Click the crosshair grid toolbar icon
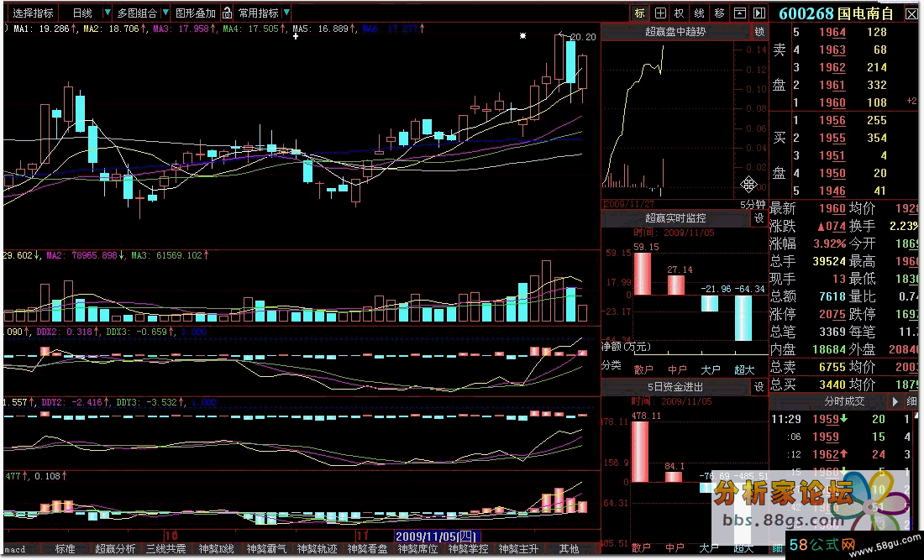The height and width of the screenshot is (560, 924). click(x=660, y=13)
